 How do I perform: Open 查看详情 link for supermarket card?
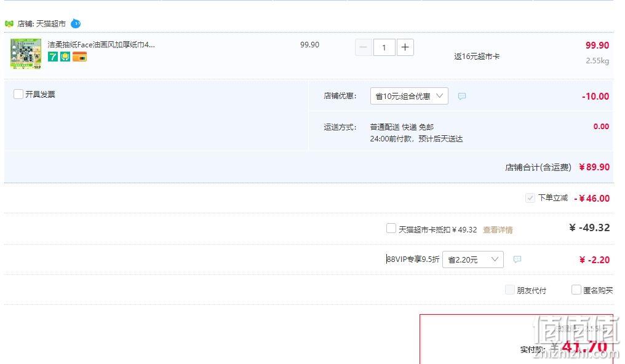coord(498,230)
